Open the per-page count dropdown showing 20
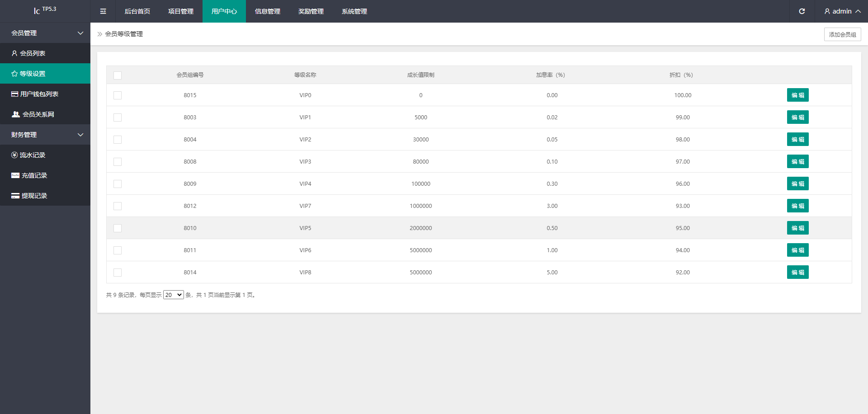This screenshot has width=868, height=414. click(x=174, y=295)
